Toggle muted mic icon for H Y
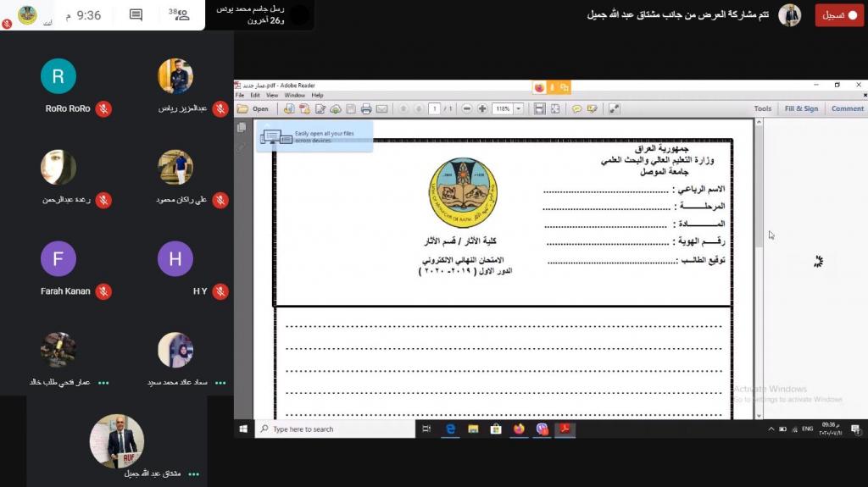The height and width of the screenshot is (487, 868). tap(220, 291)
